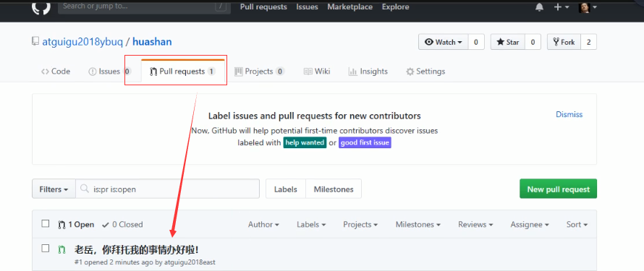
Task: View the fork count 2
Action: [x=588, y=42]
